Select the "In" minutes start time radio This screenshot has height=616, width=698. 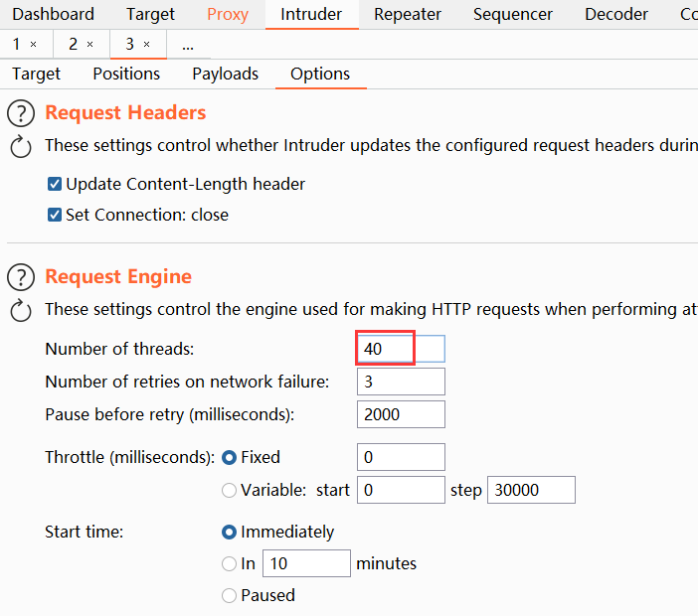coord(230,564)
